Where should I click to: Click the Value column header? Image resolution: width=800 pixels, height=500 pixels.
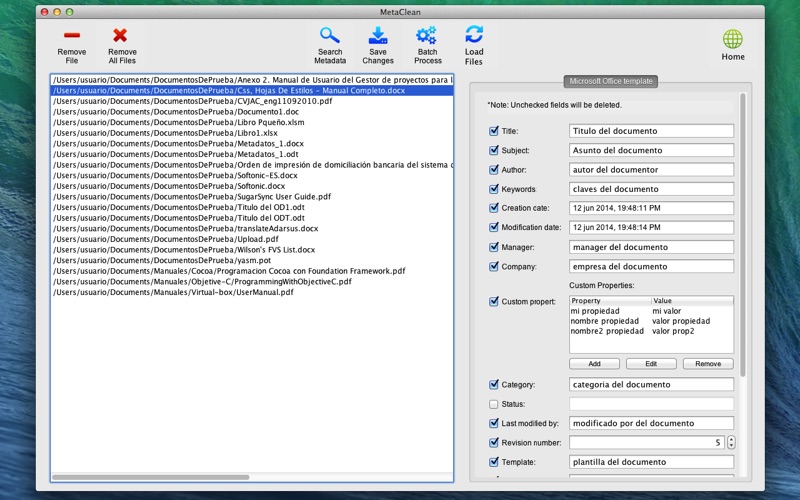coord(692,301)
